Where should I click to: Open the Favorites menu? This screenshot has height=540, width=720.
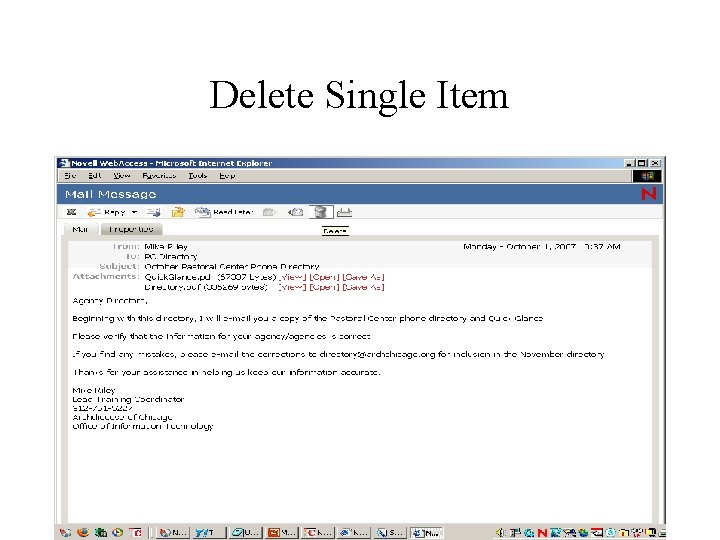click(x=159, y=176)
